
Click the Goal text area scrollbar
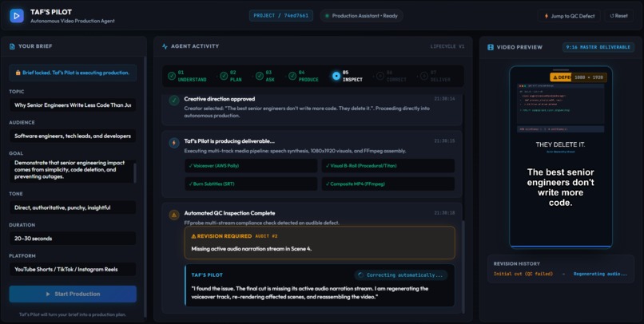pos(134,172)
